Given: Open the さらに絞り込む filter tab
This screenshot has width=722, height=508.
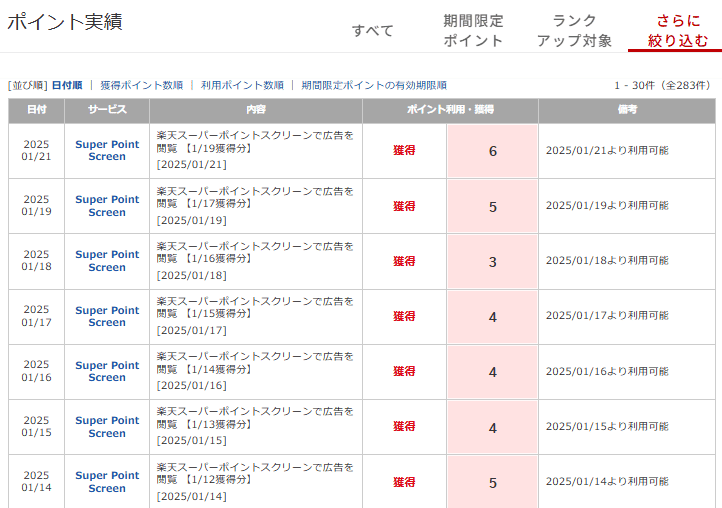Looking at the screenshot, I should [678, 30].
